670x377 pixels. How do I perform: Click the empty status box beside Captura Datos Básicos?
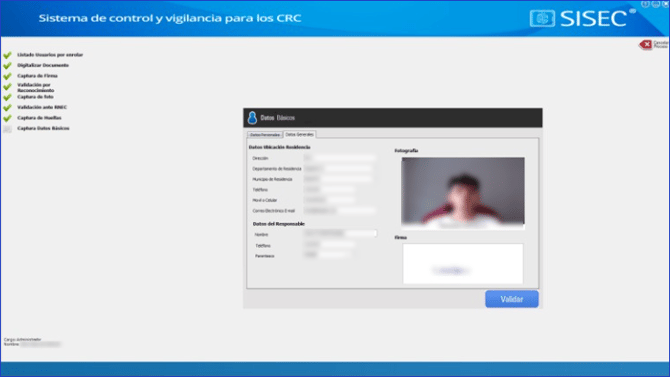point(7,129)
